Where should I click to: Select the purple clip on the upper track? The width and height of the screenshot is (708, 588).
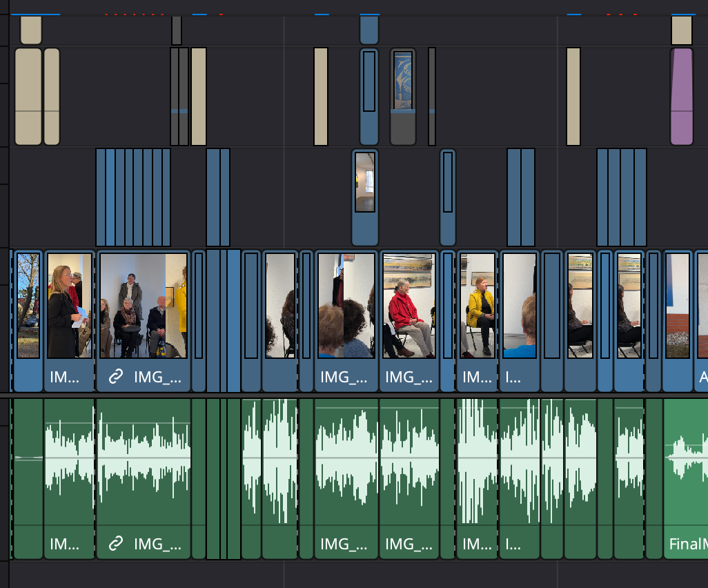point(681,96)
